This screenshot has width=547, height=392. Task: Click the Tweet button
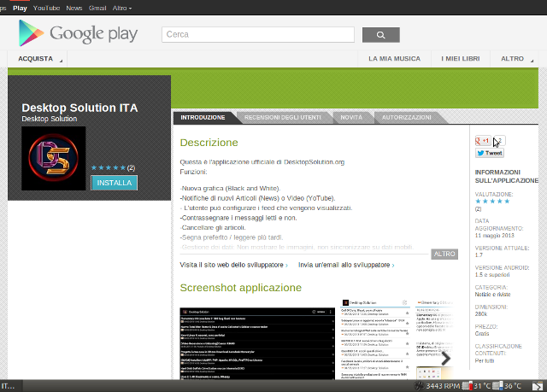[x=490, y=153]
